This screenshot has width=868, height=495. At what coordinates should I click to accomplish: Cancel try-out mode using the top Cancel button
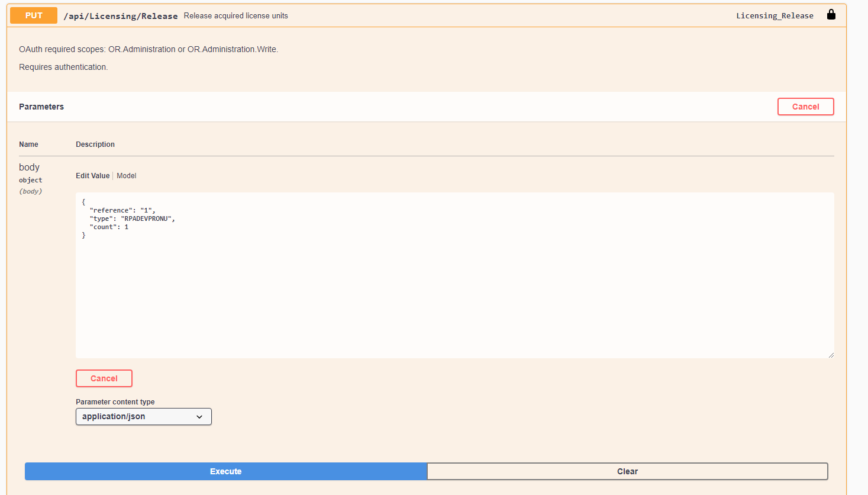[x=805, y=107]
